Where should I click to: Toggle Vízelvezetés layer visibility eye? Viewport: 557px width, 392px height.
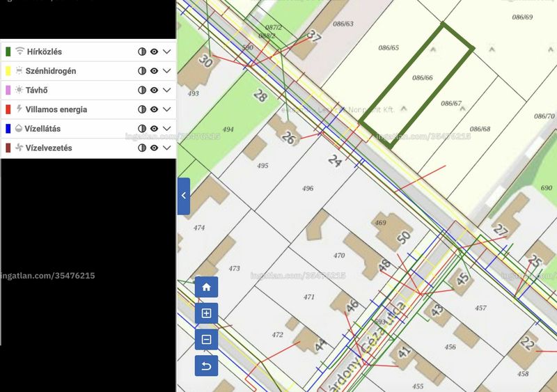pyautogui.click(x=154, y=148)
